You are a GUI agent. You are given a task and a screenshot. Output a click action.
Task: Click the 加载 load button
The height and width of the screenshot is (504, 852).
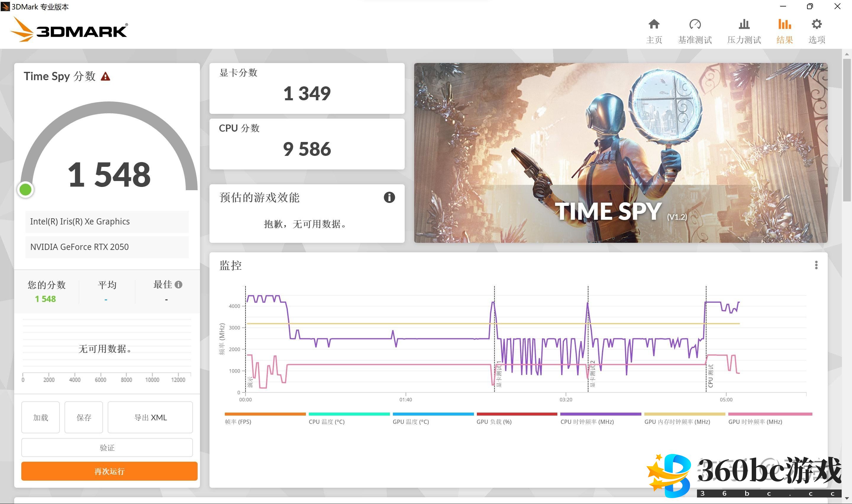coord(41,417)
